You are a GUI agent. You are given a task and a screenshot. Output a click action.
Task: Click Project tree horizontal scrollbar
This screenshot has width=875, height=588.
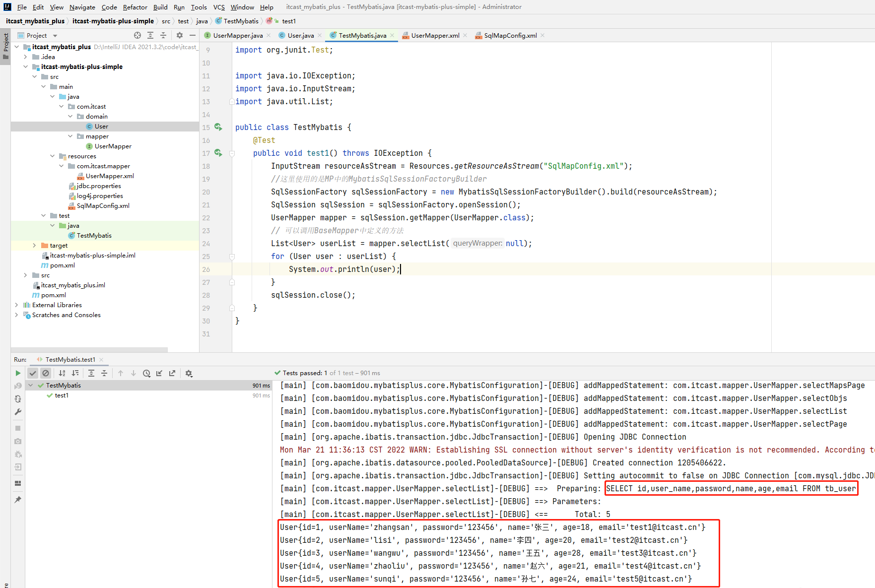pyautogui.click(x=89, y=349)
